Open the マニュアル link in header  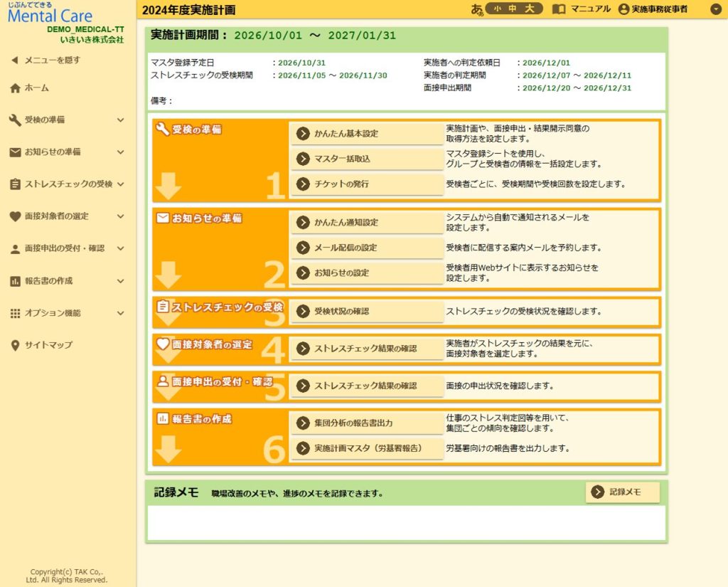pyautogui.click(x=591, y=9)
